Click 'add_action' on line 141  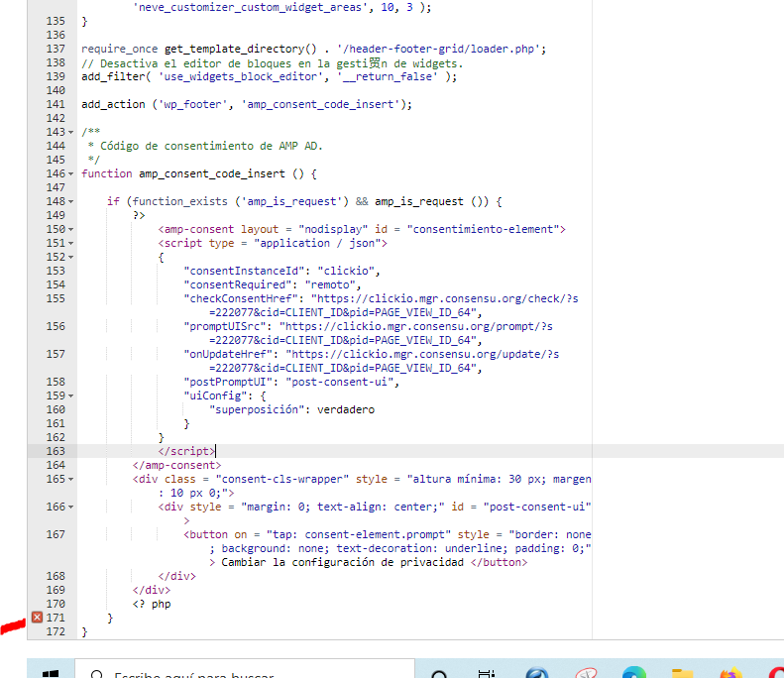(x=113, y=104)
